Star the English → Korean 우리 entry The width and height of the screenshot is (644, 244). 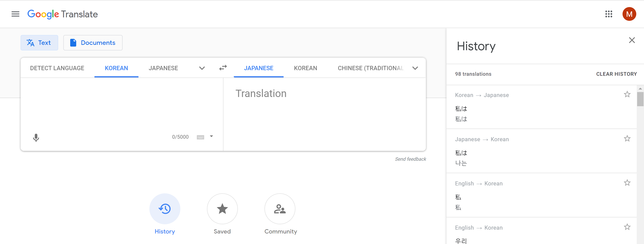click(x=627, y=227)
